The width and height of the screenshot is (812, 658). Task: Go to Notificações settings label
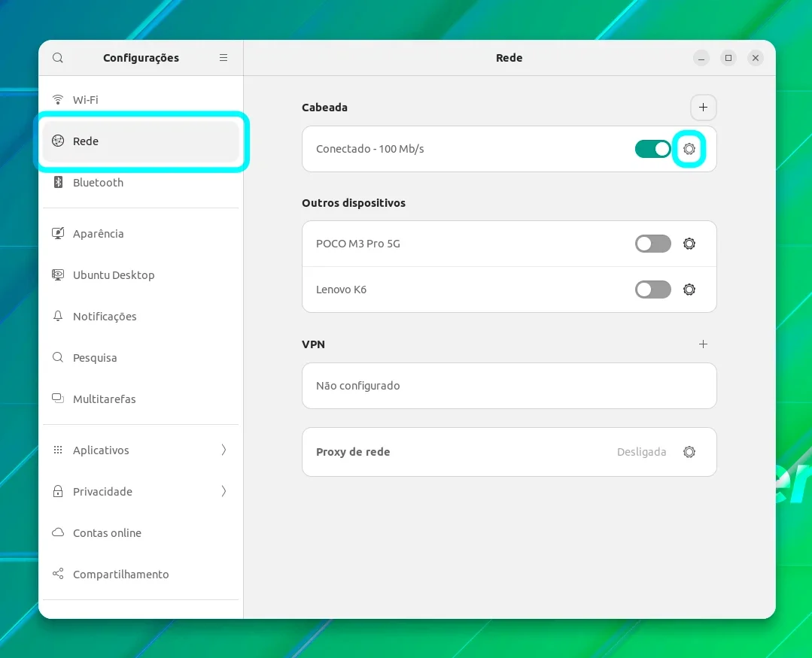[105, 317]
